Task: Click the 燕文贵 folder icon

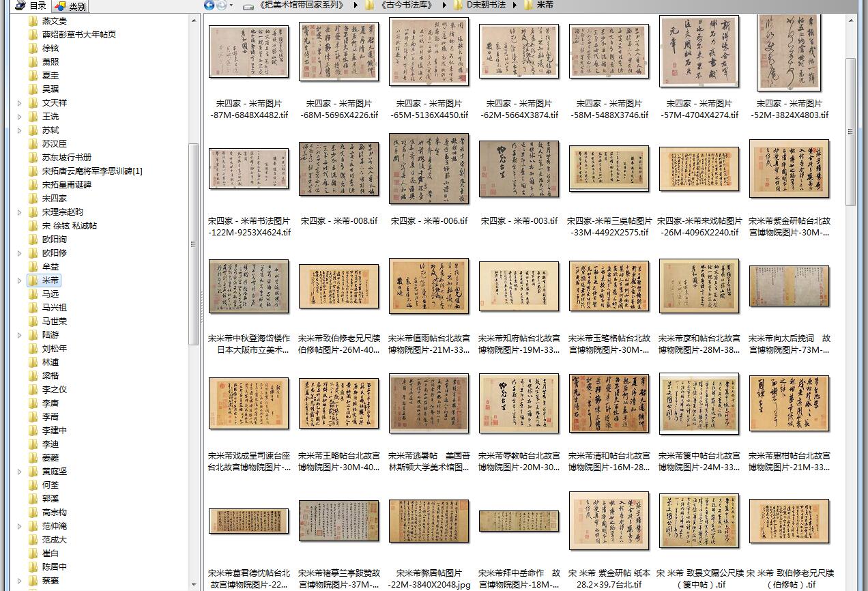Action: tap(33, 20)
